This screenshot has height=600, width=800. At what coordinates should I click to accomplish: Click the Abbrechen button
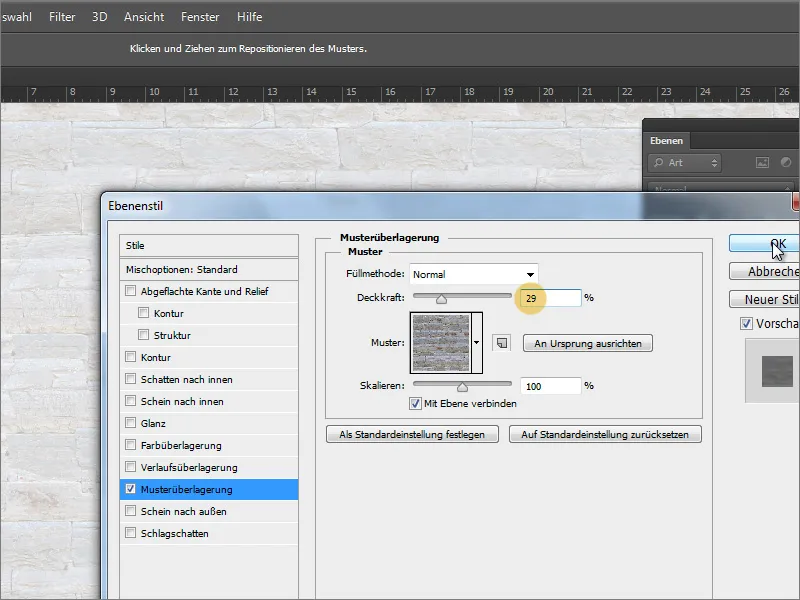[764, 271]
